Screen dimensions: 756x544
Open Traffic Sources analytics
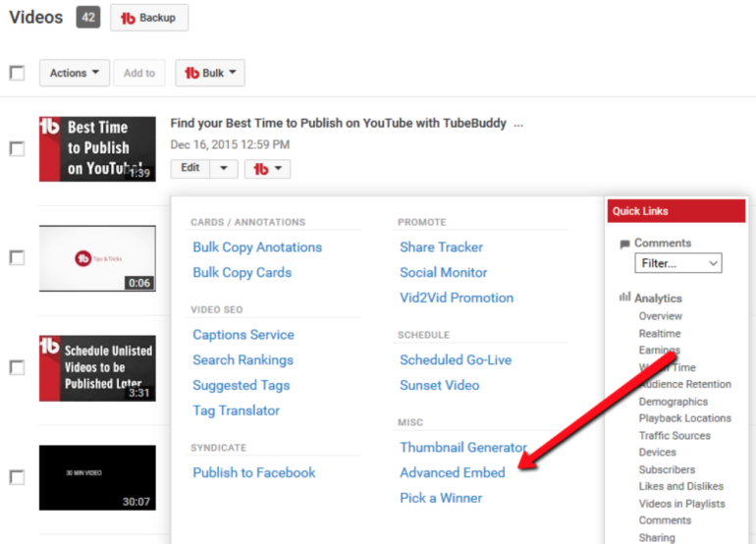[x=675, y=436]
